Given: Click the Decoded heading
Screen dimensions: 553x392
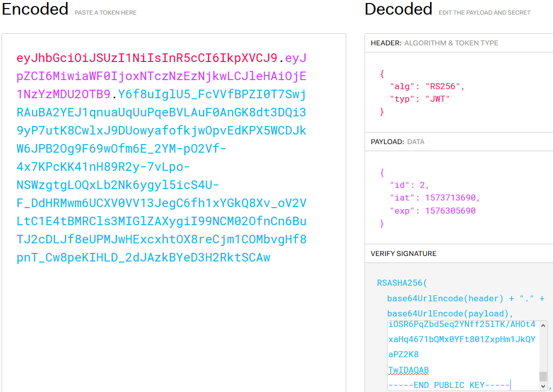Looking at the screenshot, I should (399, 9).
